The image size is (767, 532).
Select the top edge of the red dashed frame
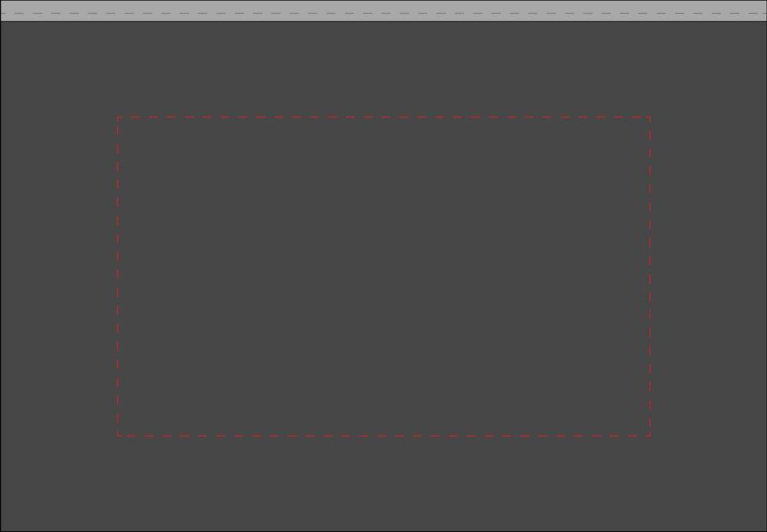pyautogui.click(x=383, y=117)
